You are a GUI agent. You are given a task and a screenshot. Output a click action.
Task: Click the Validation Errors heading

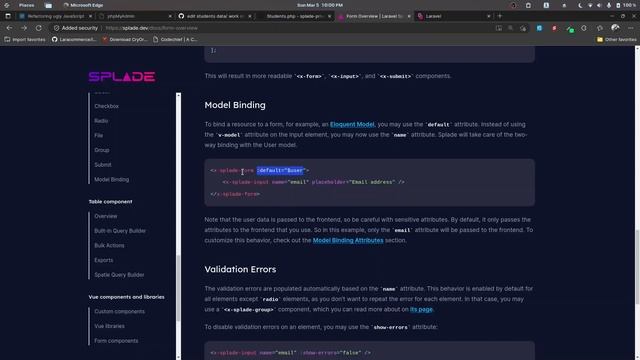coord(240,269)
